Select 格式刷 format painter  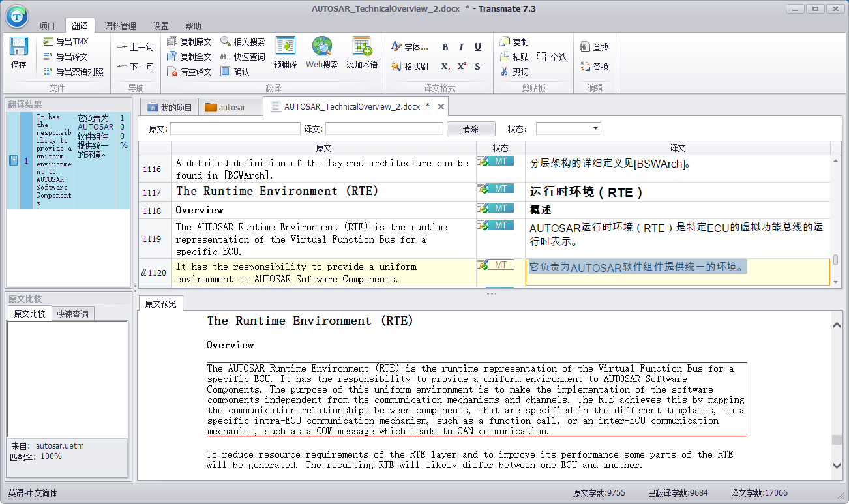pyautogui.click(x=410, y=67)
